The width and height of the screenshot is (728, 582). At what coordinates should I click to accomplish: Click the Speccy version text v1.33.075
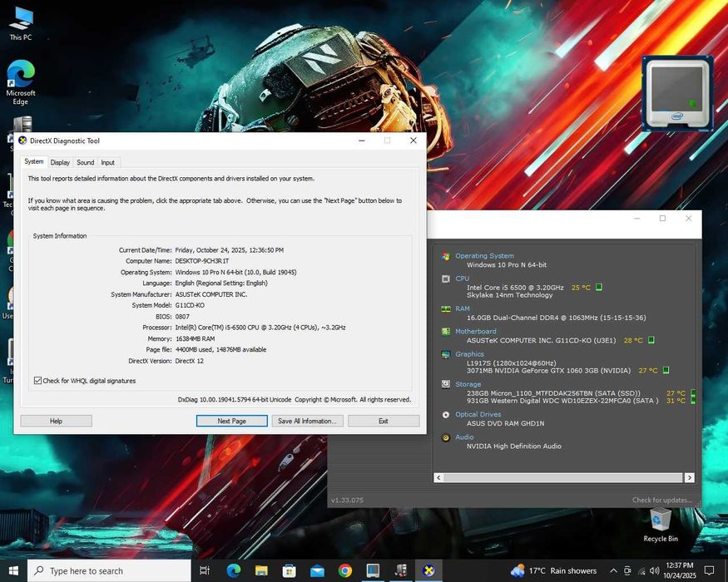tap(347, 501)
